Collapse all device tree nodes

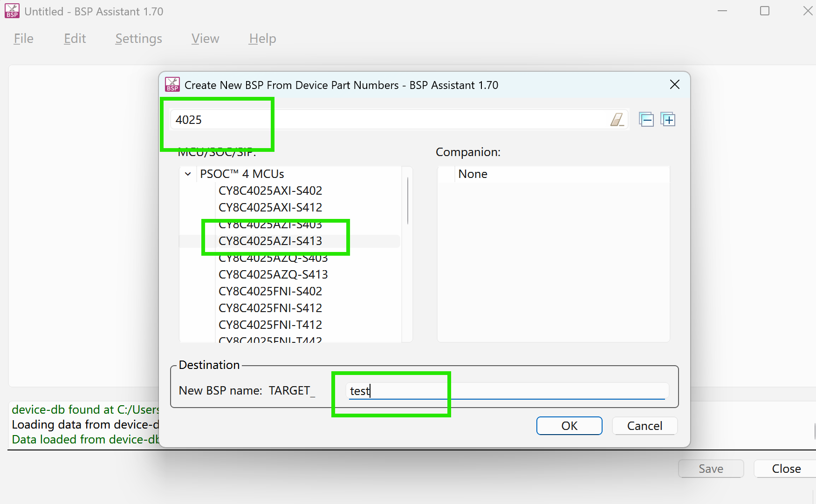coord(646,120)
